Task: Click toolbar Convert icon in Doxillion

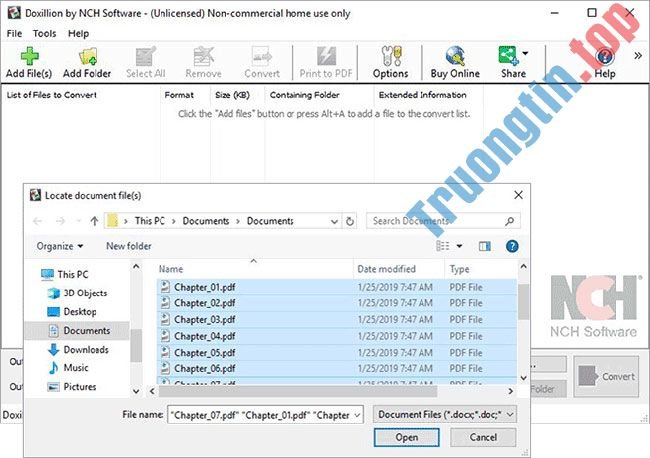Action: click(x=262, y=62)
